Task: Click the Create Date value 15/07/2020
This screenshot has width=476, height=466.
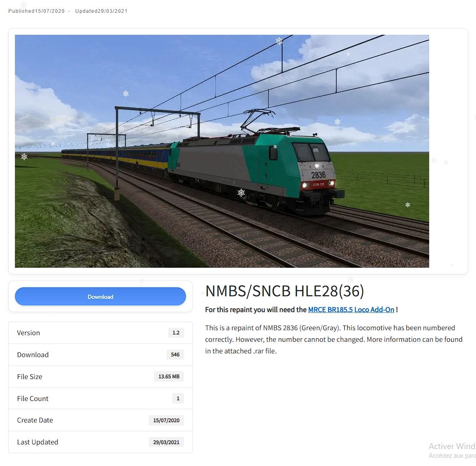Action: coord(166,420)
